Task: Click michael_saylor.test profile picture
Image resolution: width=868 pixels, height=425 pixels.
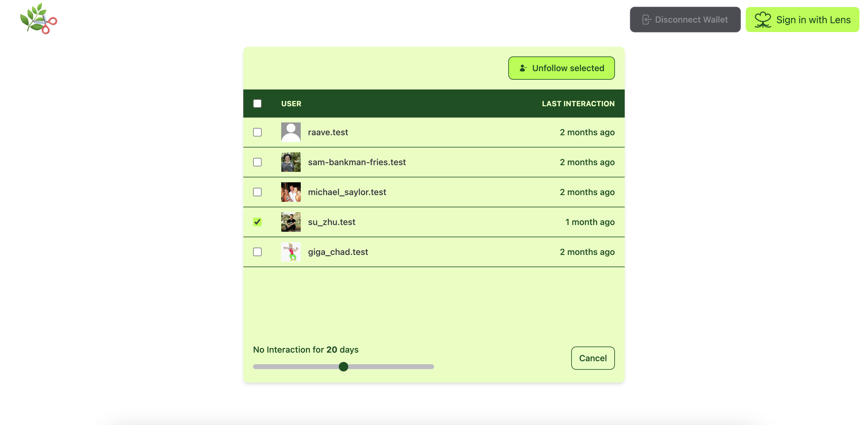Action: click(x=291, y=192)
